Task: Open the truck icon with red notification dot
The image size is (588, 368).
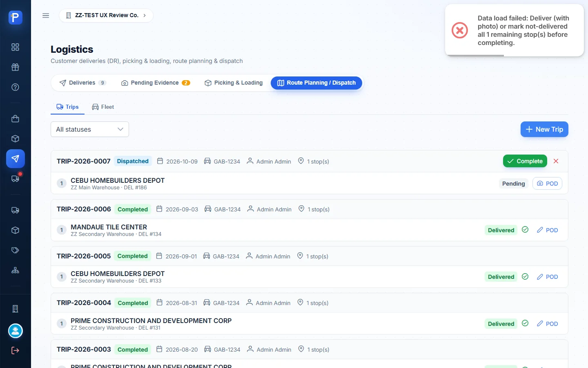Action: pos(16,178)
